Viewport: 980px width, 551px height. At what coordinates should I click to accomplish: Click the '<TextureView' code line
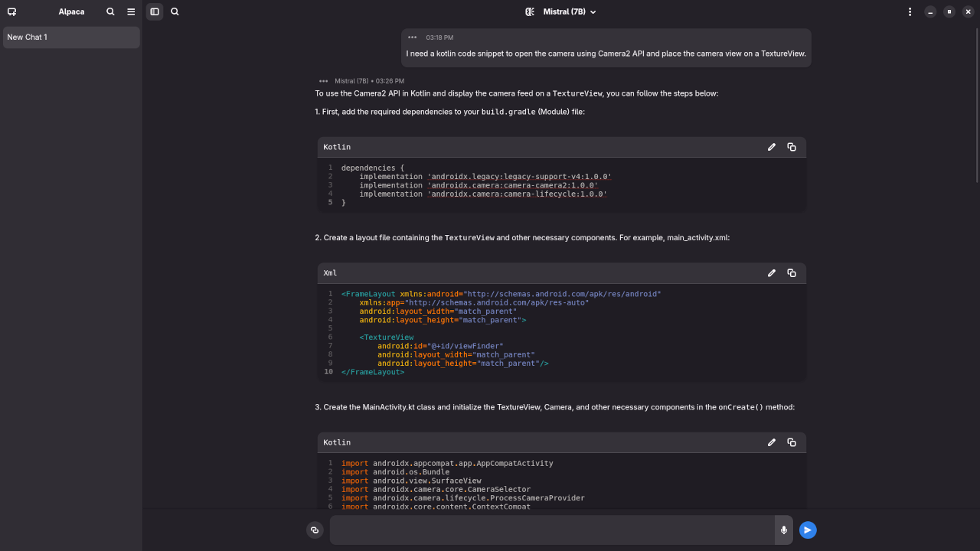[x=387, y=337]
